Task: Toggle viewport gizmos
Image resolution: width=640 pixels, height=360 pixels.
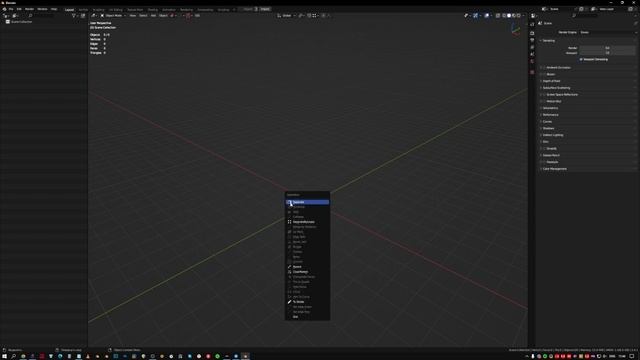Action: pyautogui.click(x=476, y=16)
